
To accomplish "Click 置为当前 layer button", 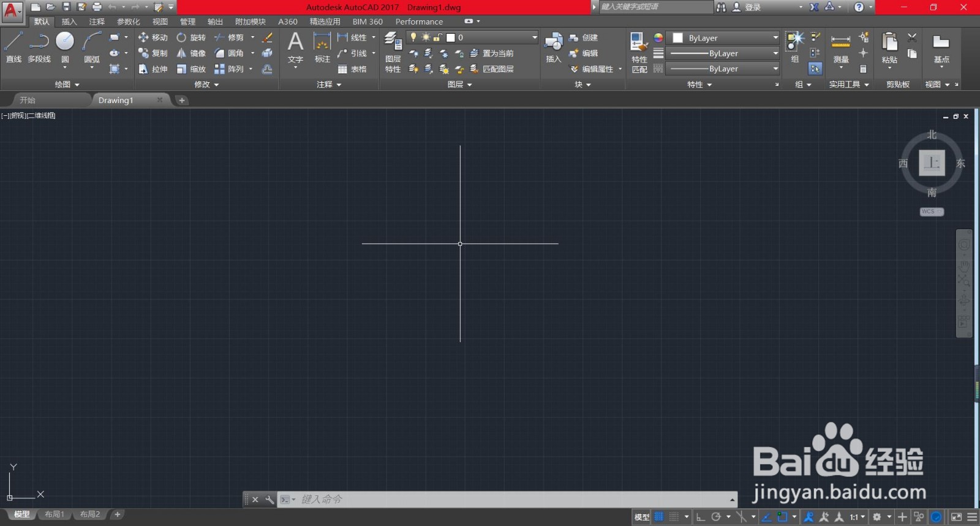I will coord(492,53).
